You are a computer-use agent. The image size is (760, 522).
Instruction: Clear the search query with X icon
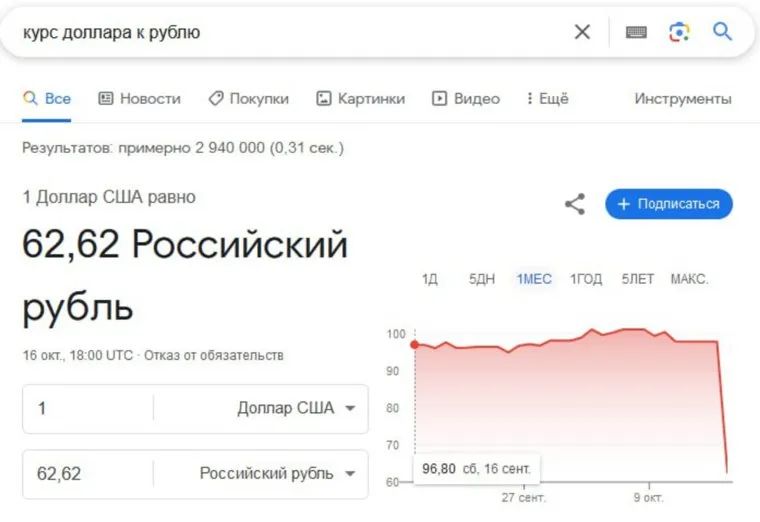pos(582,32)
